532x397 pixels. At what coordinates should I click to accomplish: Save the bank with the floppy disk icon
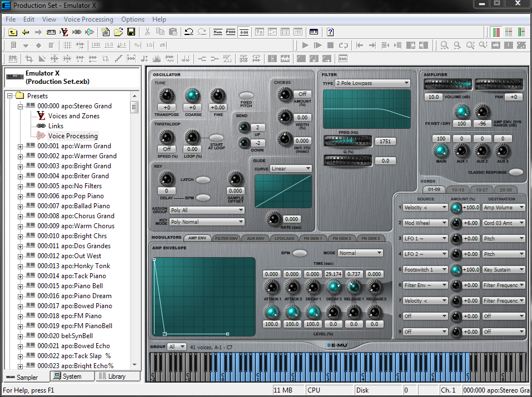click(131, 32)
